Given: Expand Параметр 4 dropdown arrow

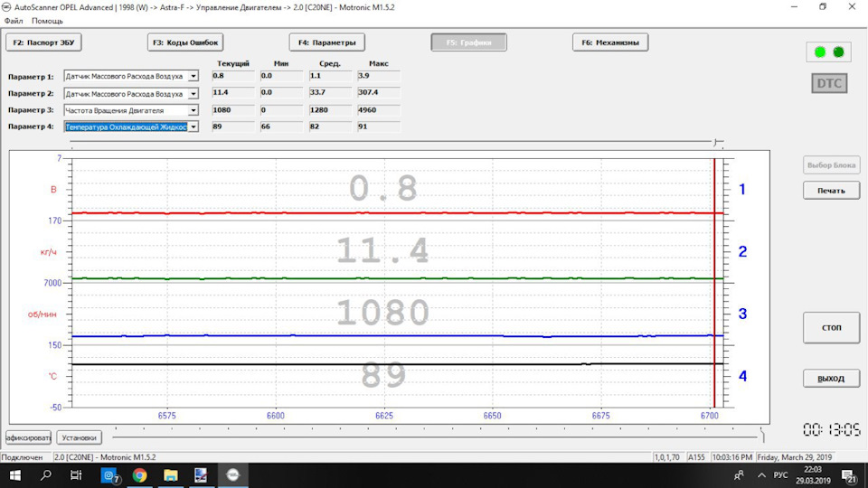Looking at the screenshot, I should coord(193,127).
